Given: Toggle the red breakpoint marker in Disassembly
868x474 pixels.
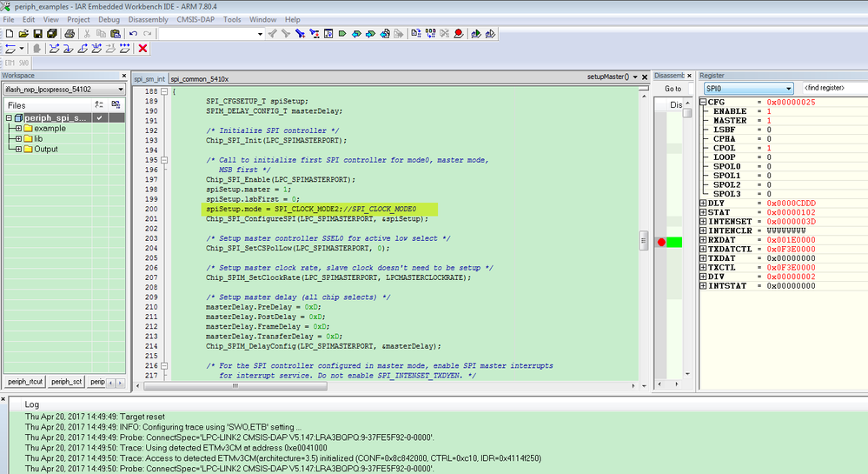Looking at the screenshot, I should pyautogui.click(x=661, y=243).
